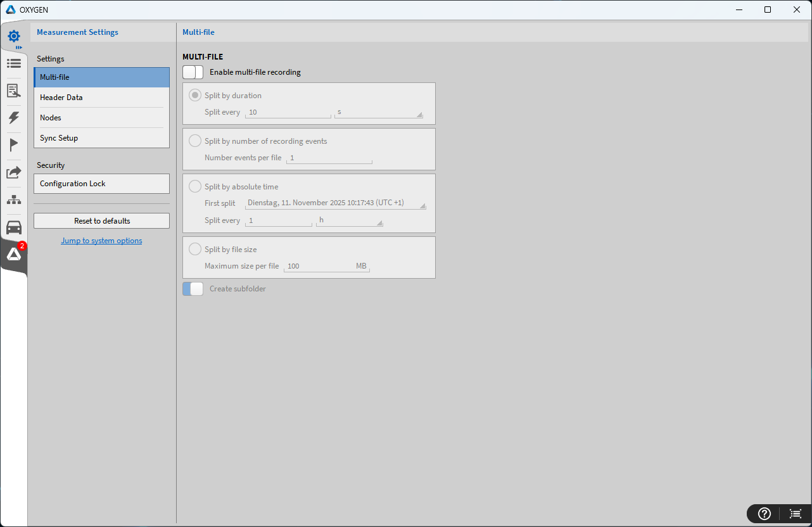Open the First split date dropdown
The width and height of the screenshot is (812, 527).
point(335,203)
